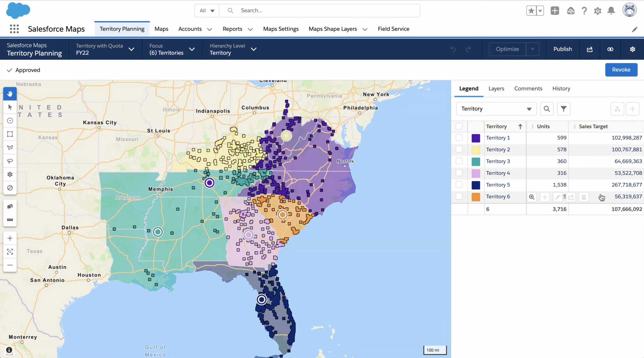The image size is (644, 358).
Task: Click the map info icon
Action: (x=9, y=350)
